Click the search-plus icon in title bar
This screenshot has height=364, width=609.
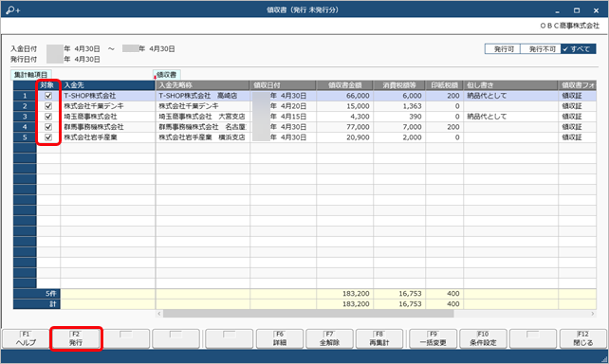[x=13, y=10]
